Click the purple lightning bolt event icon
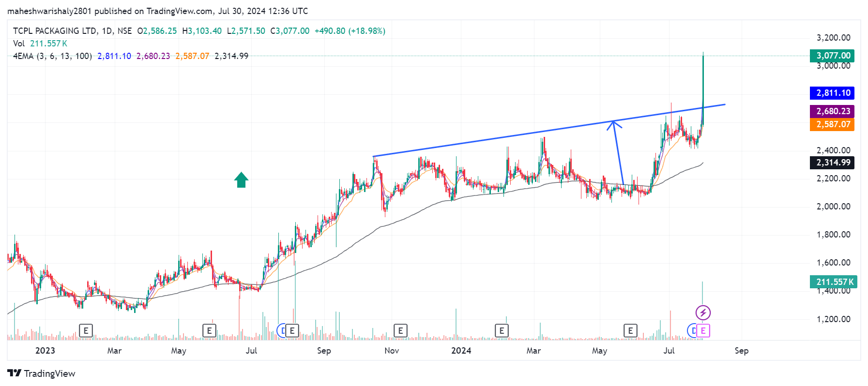Viewport: 868px width, 386px height. [703, 312]
